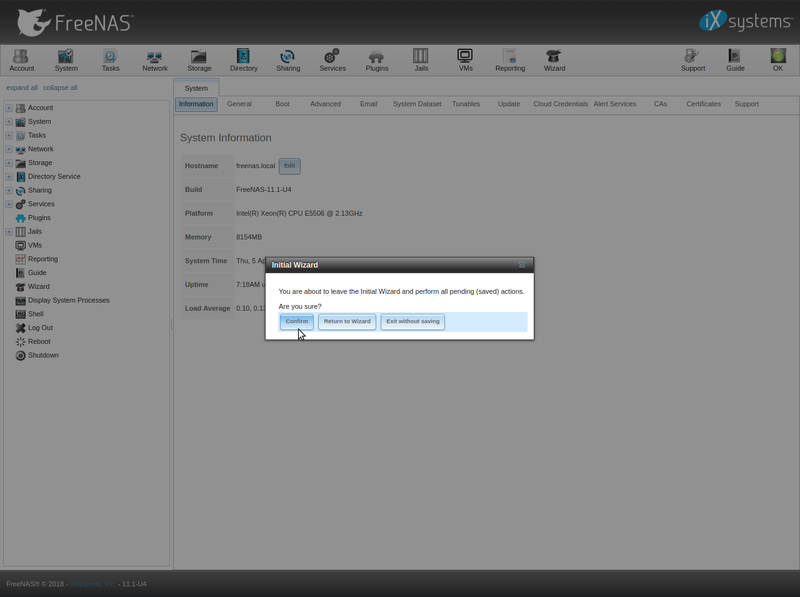Click Exit without saving button
The image size is (800, 597).
412,321
